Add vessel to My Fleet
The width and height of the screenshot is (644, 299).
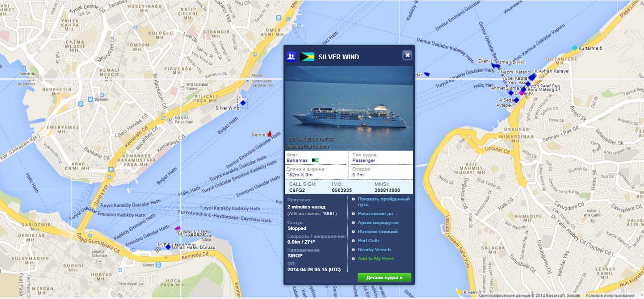pyautogui.click(x=376, y=258)
